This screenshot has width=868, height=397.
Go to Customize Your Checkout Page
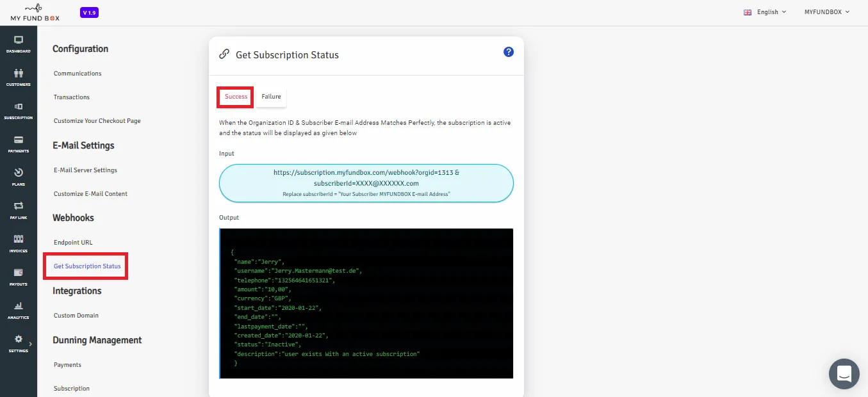[97, 121]
